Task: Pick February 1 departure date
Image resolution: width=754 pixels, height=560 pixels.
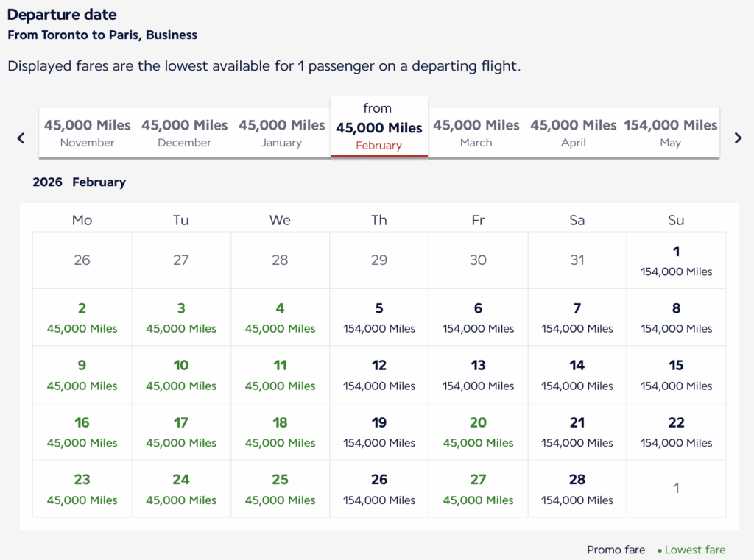Action: 676,260
